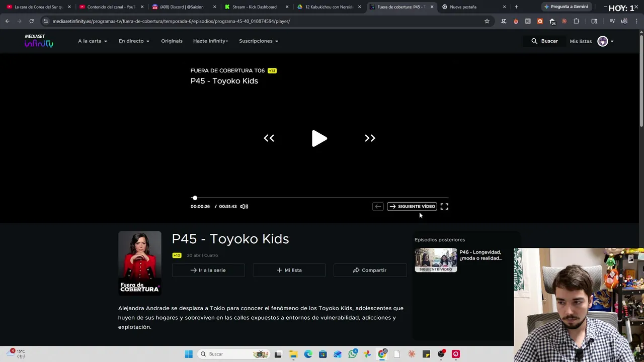The image size is (644, 362).
Task: Expand the A la carta menu
Action: (93, 41)
